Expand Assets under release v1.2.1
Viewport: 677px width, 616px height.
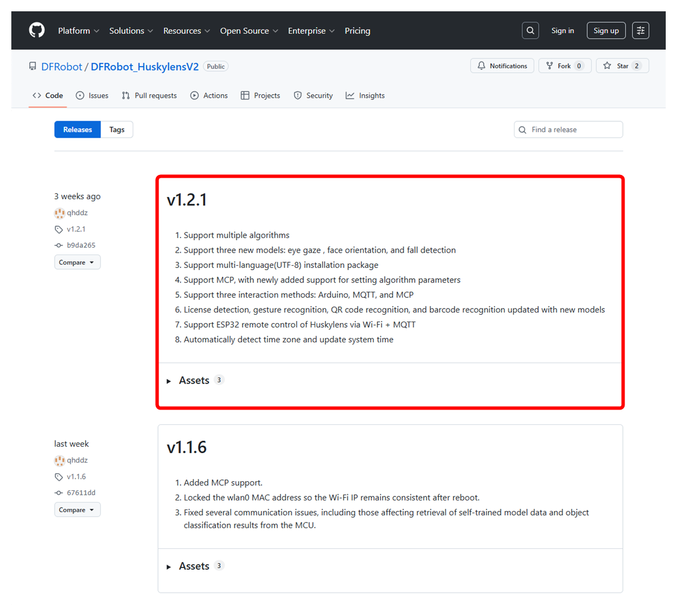(x=194, y=381)
